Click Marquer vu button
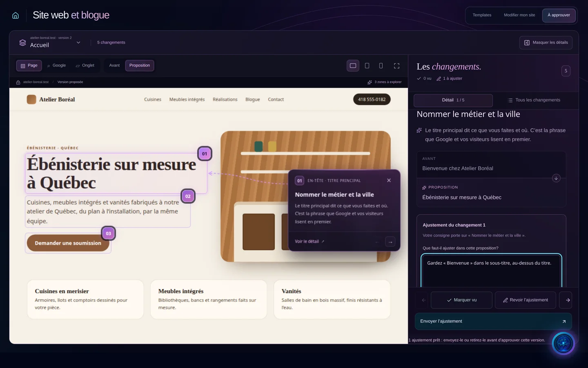 click(461, 300)
